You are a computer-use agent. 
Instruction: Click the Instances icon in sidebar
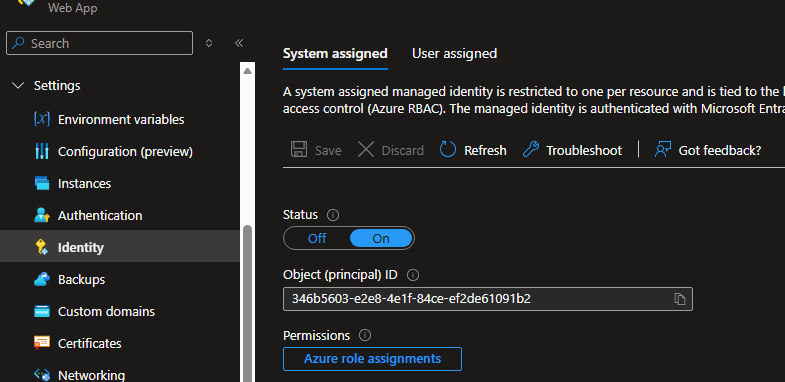pos(42,183)
